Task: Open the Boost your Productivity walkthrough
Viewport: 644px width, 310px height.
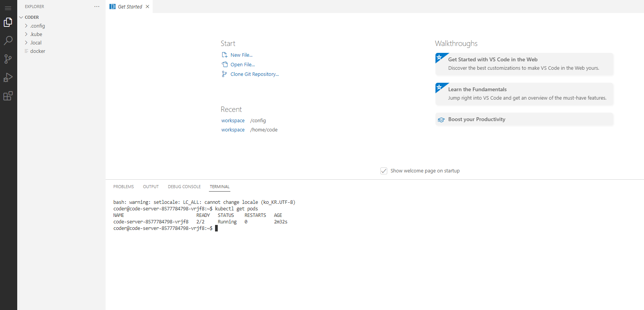Action: [x=524, y=119]
